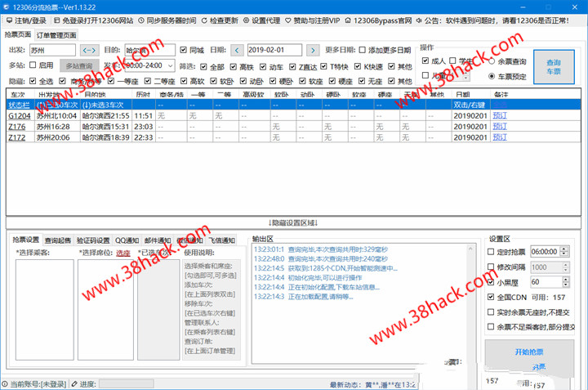Click the 日期 2019-02-01 input field

click(274, 50)
